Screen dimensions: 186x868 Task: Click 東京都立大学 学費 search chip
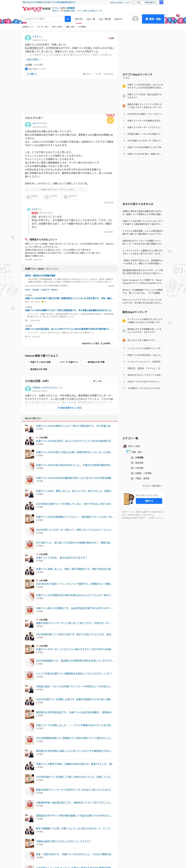94,362
